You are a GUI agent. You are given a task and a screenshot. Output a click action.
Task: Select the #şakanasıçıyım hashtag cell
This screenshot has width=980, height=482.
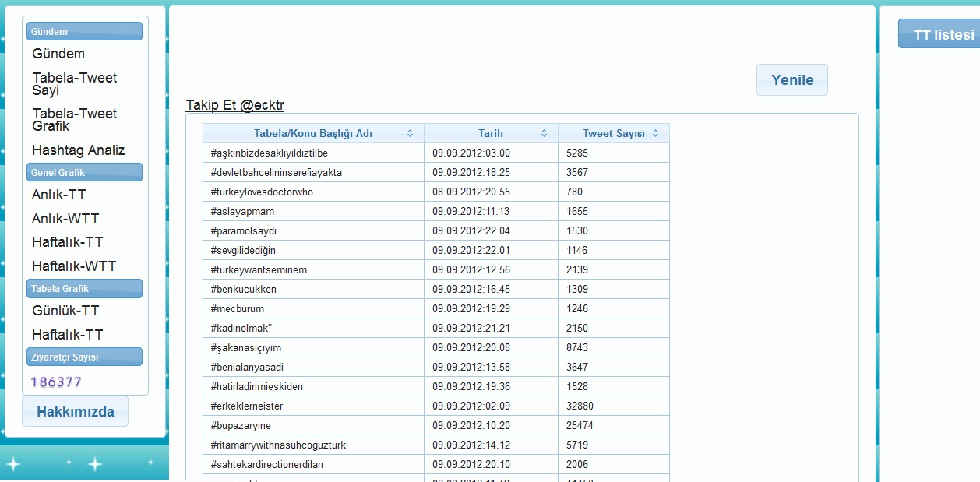point(313,347)
